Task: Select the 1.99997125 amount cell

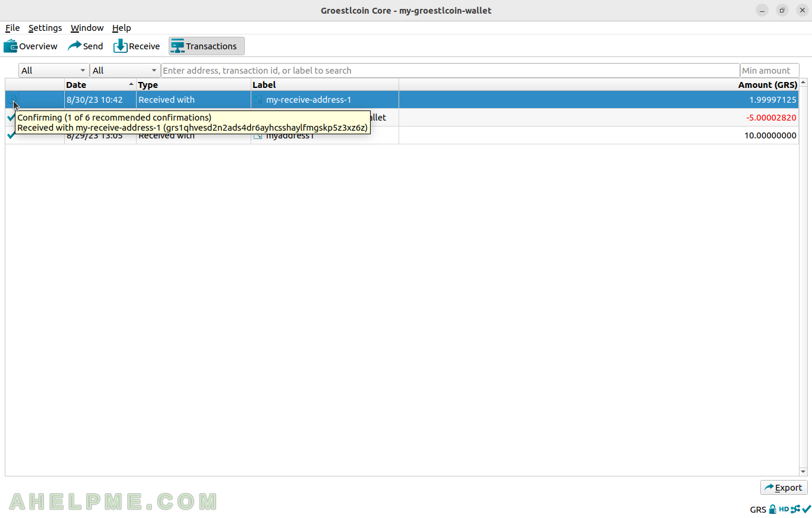Action: 599,100
